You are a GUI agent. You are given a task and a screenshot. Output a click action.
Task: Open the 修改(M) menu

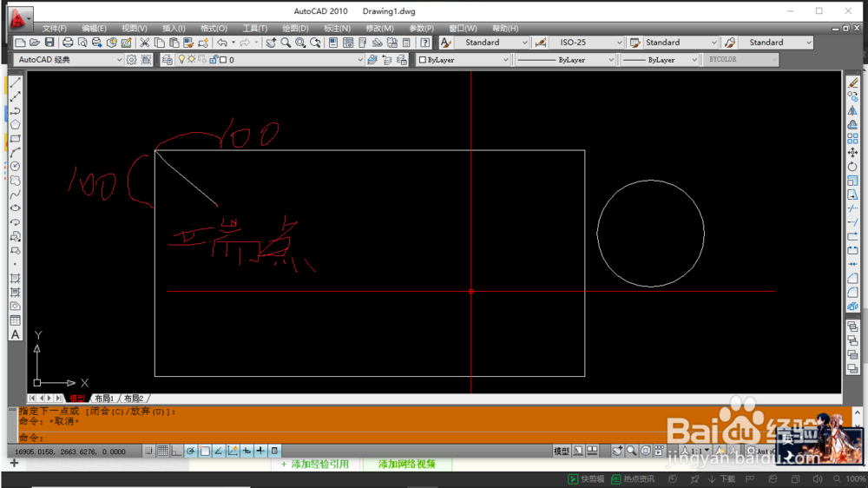(x=379, y=29)
